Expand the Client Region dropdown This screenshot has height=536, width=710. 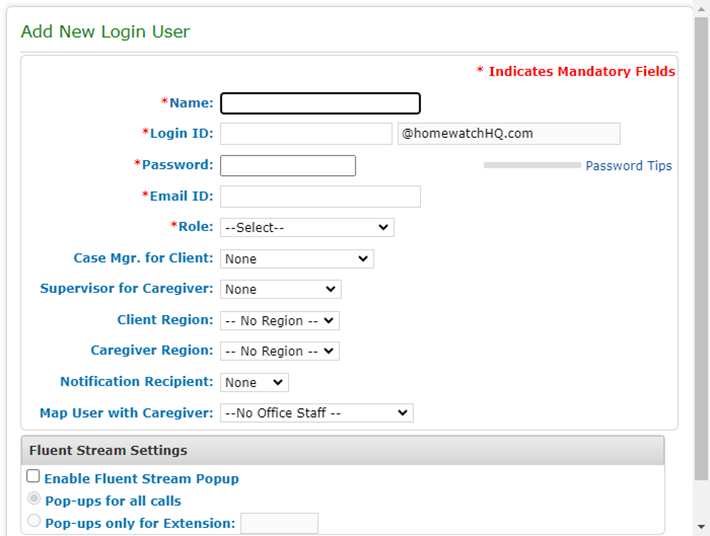(280, 321)
